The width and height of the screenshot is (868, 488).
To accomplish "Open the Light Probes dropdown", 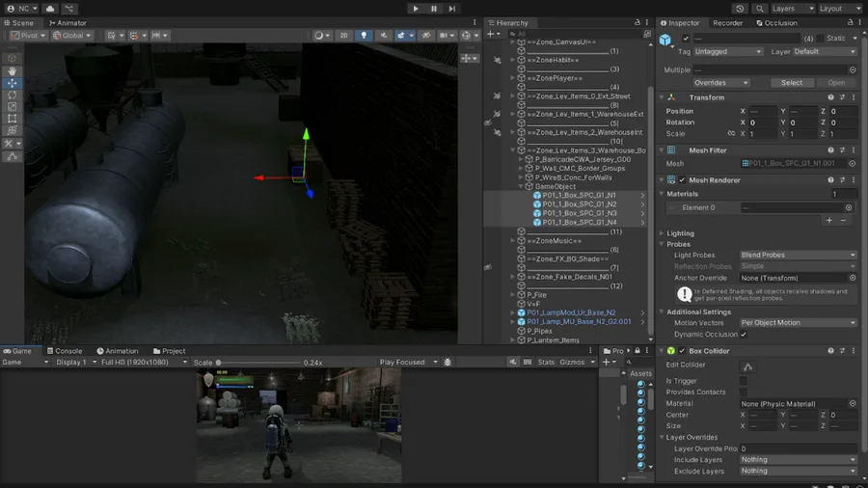I will tap(799, 255).
